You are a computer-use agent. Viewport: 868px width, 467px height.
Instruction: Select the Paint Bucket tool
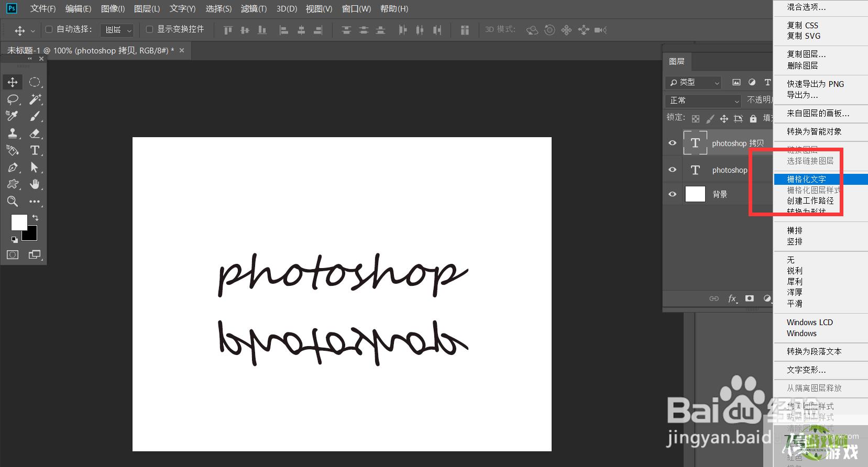(x=13, y=151)
